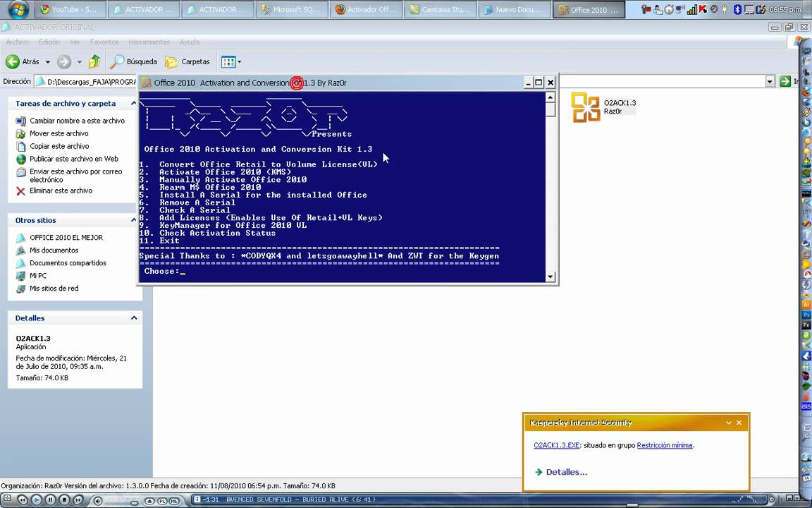This screenshot has height=508, width=812.
Task: Open the Kaspersky popup options chevron
Action: 729,423
